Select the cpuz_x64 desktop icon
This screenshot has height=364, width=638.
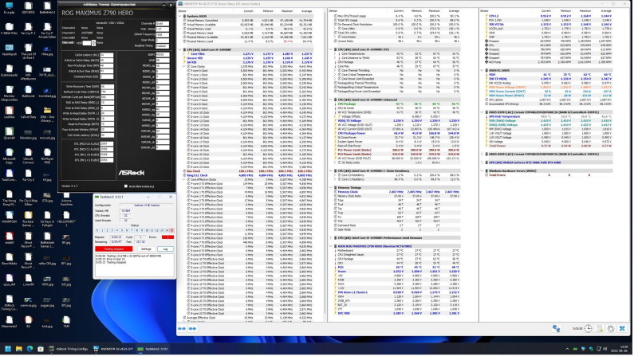coord(9,280)
